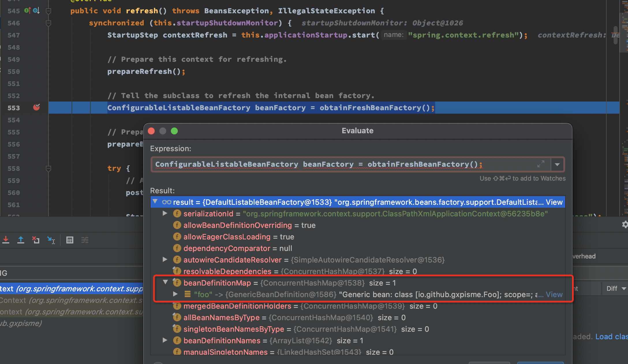This screenshot has height=364, width=628.
Task: Toggle fold marker at try line 558
Action: [48, 168]
